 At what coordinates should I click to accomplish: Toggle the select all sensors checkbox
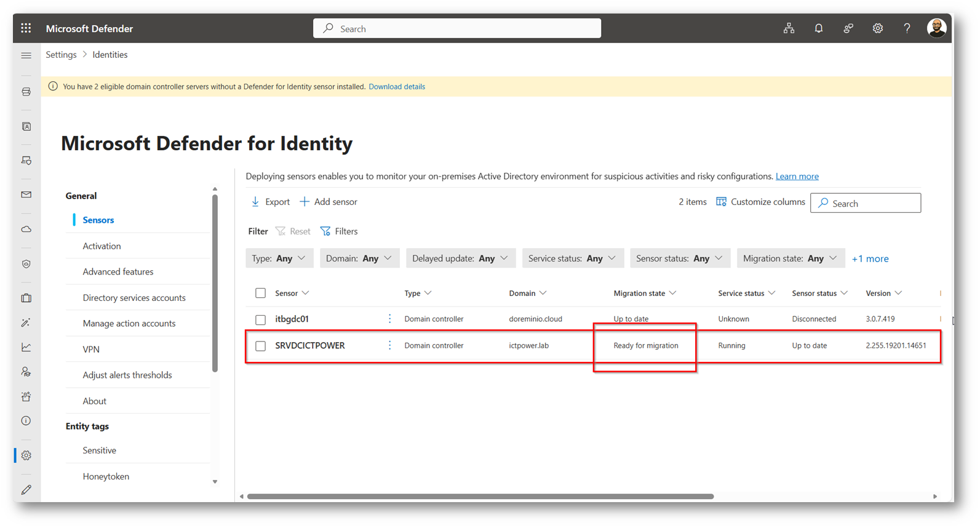(x=261, y=293)
